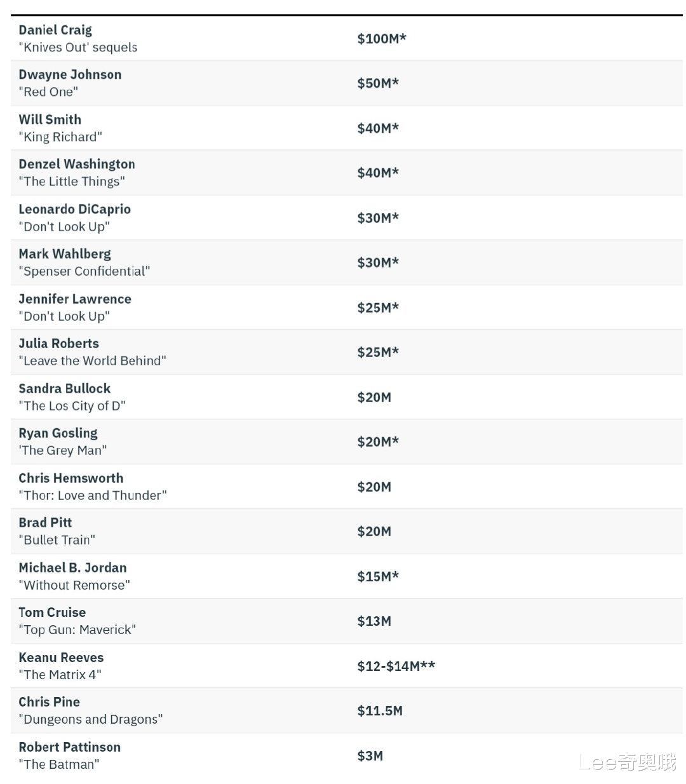Viewport: 686px width, 784px height.
Task: Click the Brad Pitt name
Action: coord(45,522)
